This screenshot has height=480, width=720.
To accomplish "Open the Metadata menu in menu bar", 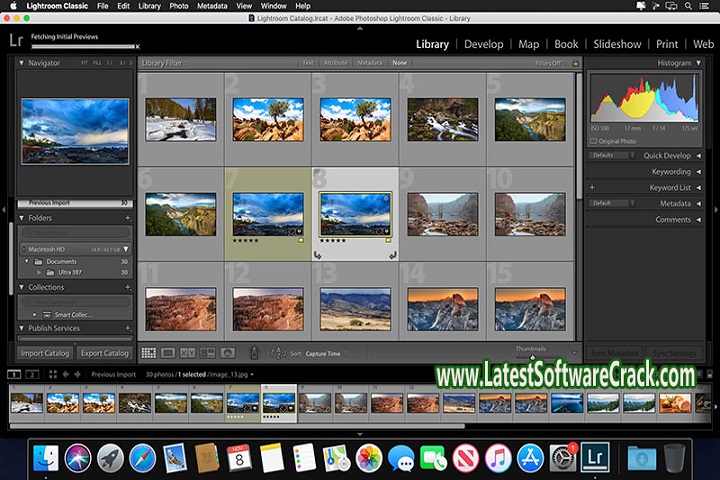I will [x=211, y=6].
